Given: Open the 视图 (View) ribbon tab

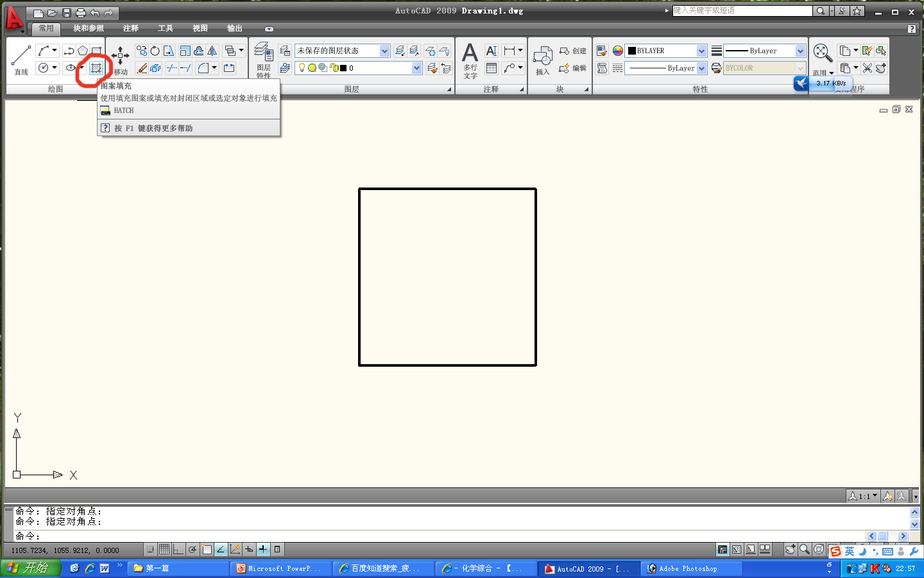Looking at the screenshot, I should tap(200, 28).
